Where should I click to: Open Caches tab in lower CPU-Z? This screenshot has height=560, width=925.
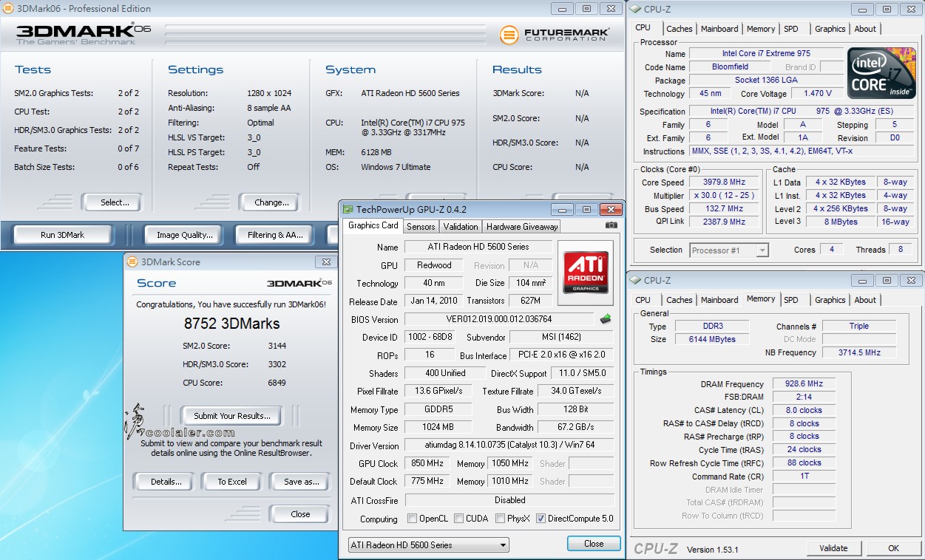click(680, 300)
